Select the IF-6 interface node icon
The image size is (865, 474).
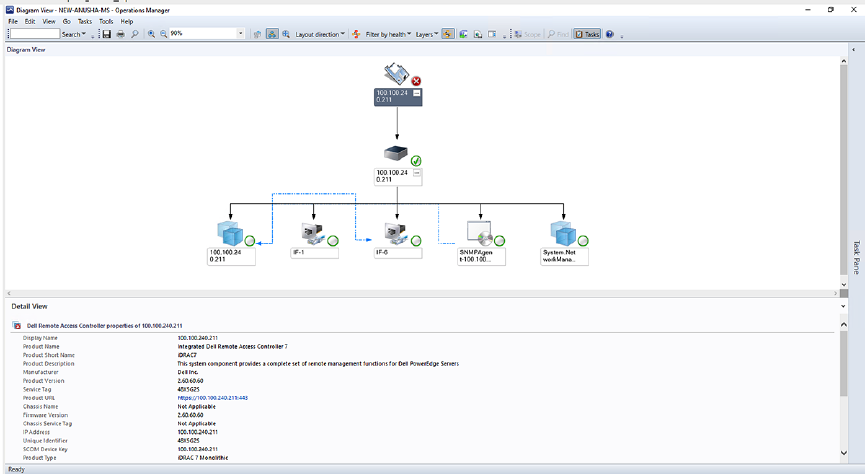click(397, 233)
